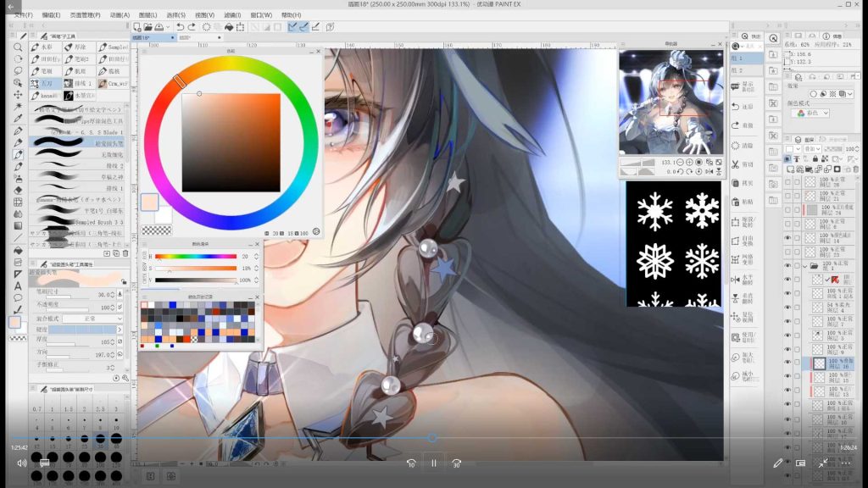868x488 pixels.
Task: Open the effect options dropdown arrow
Action: [849, 94]
